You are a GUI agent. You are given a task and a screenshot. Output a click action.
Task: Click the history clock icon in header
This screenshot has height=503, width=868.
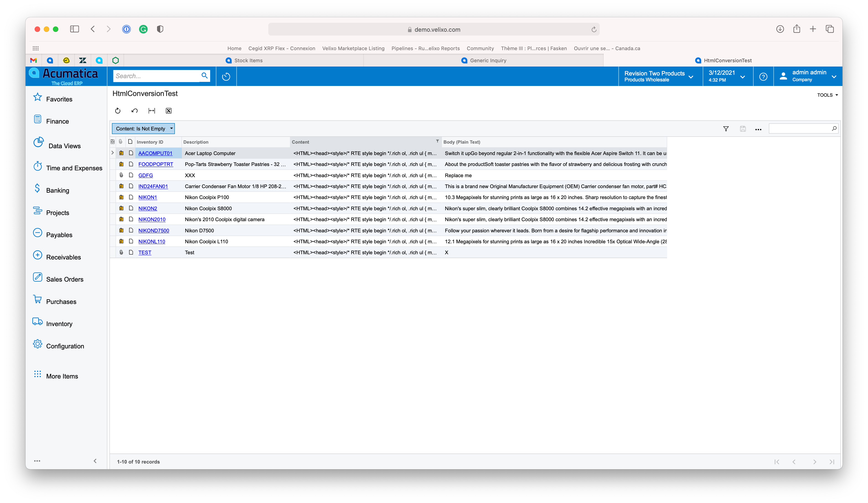coord(226,76)
